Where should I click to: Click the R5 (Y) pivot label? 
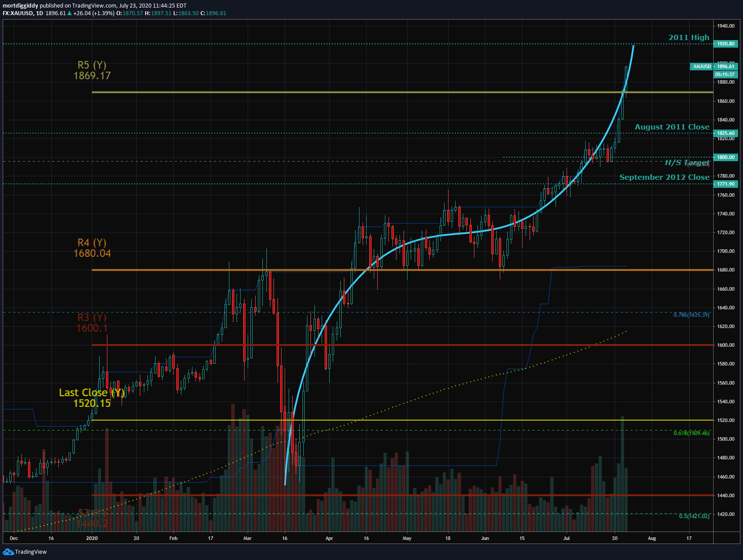92,65
